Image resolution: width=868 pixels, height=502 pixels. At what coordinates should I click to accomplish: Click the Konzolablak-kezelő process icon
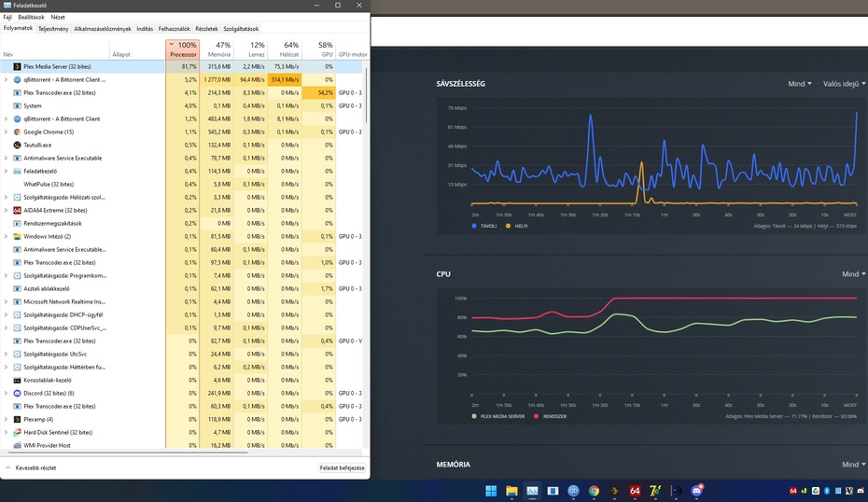tap(17, 381)
